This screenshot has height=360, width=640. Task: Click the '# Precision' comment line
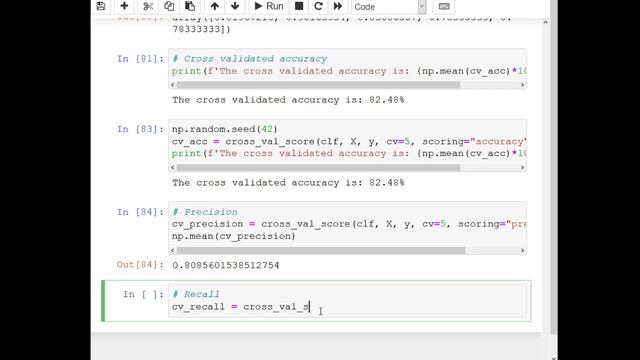click(204, 212)
